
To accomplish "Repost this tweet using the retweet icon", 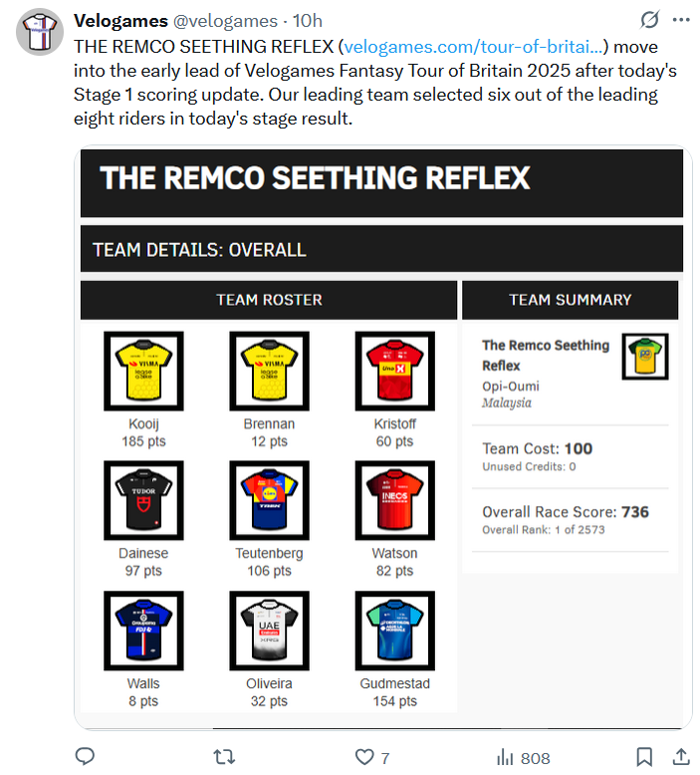I will [225, 757].
